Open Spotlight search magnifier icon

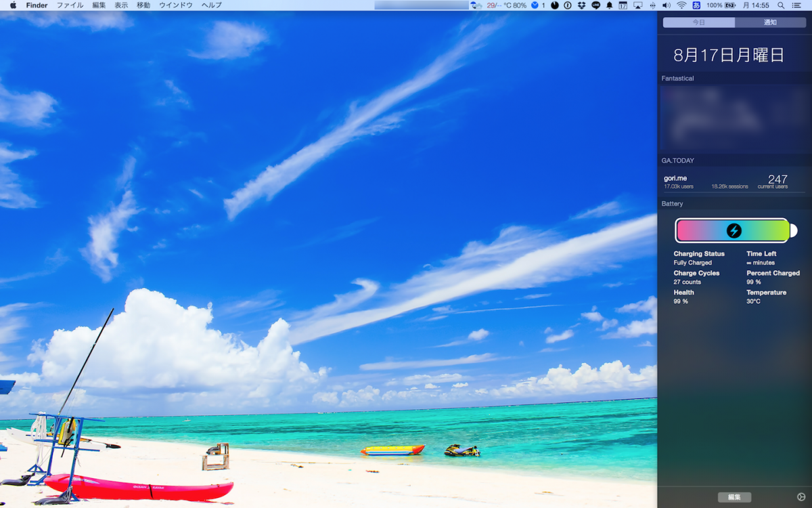click(781, 5)
